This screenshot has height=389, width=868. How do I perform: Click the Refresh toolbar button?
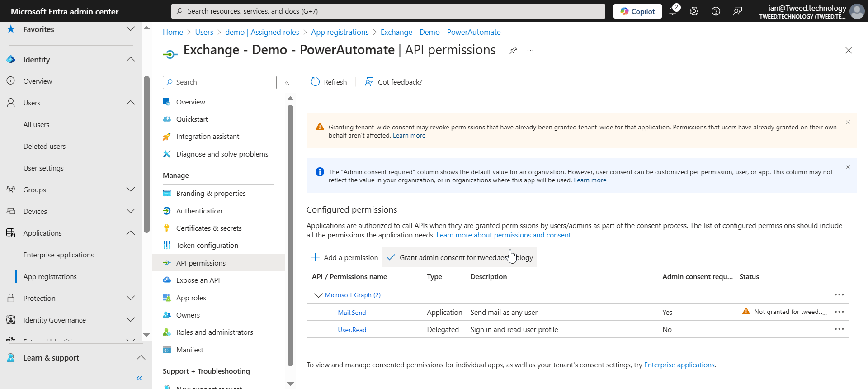(x=329, y=82)
